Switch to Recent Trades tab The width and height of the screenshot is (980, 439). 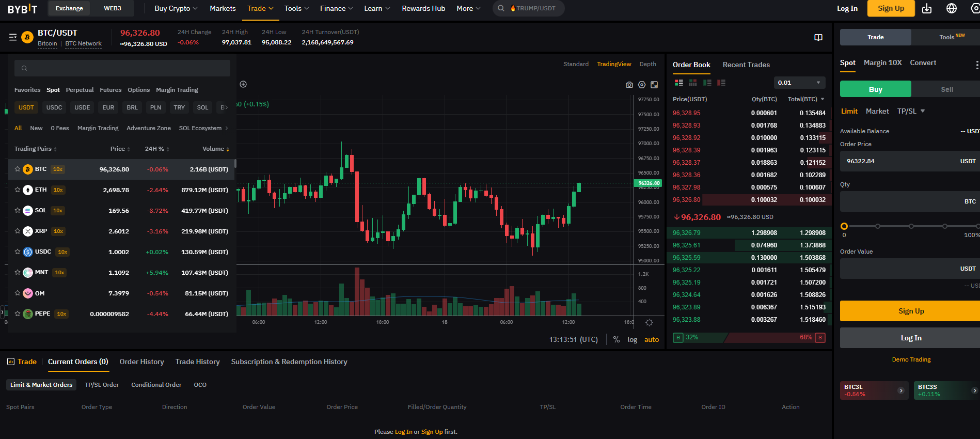point(746,65)
